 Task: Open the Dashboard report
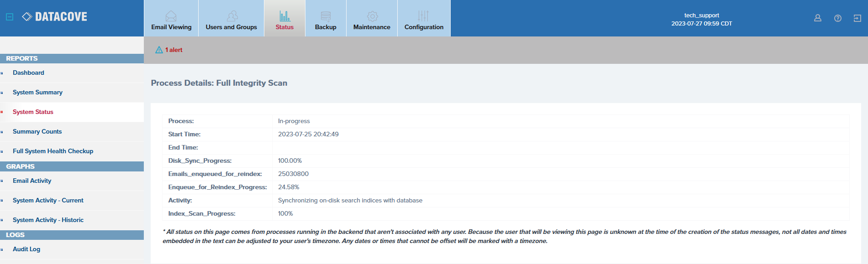coord(28,73)
